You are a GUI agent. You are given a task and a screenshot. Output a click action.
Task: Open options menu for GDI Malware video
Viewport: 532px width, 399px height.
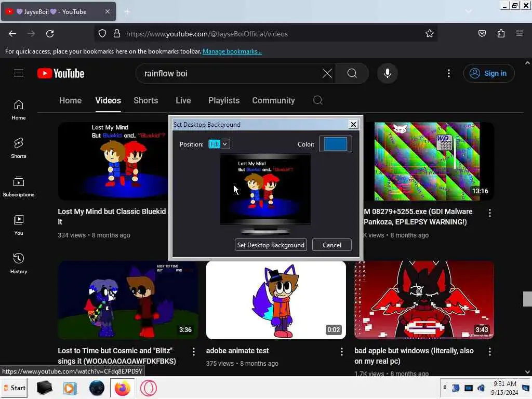click(489, 213)
